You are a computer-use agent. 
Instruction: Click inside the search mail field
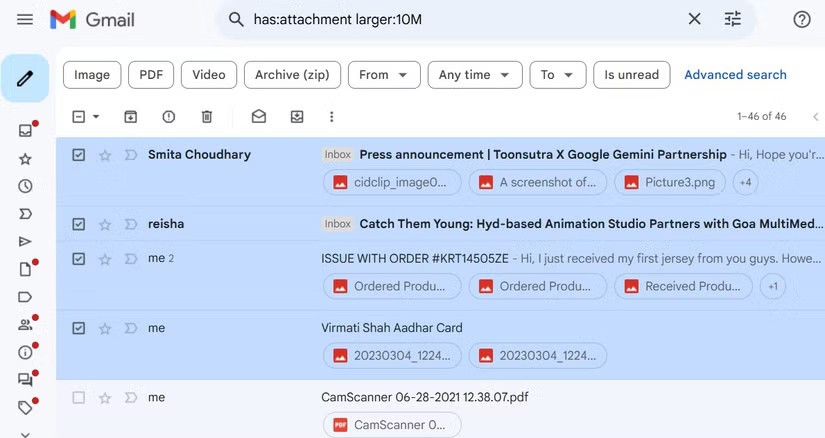pos(450,19)
